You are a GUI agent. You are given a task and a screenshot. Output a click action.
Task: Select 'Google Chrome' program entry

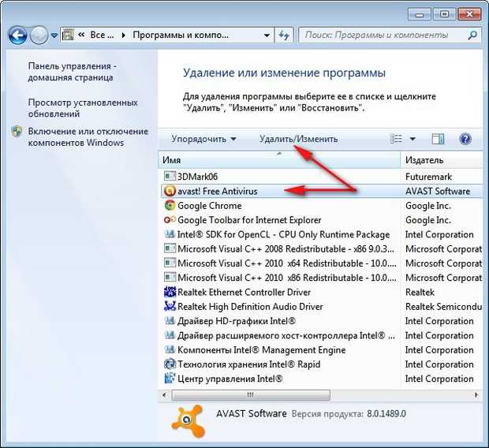tap(210, 206)
